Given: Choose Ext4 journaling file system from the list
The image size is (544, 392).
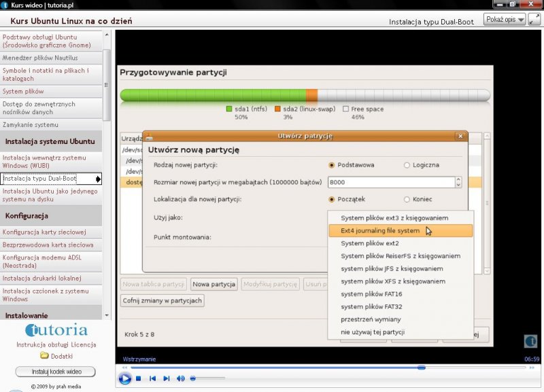Looking at the screenshot, I should tap(400, 231).
